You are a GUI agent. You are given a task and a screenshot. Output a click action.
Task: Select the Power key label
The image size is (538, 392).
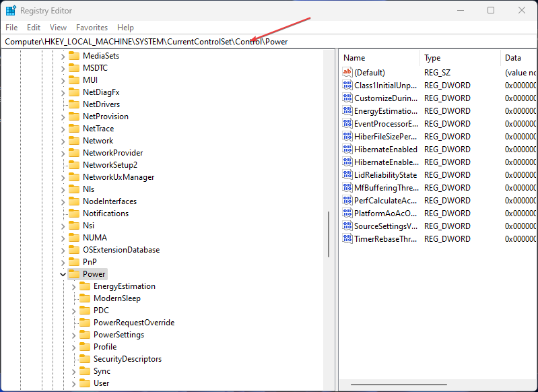click(x=94, y=274)
